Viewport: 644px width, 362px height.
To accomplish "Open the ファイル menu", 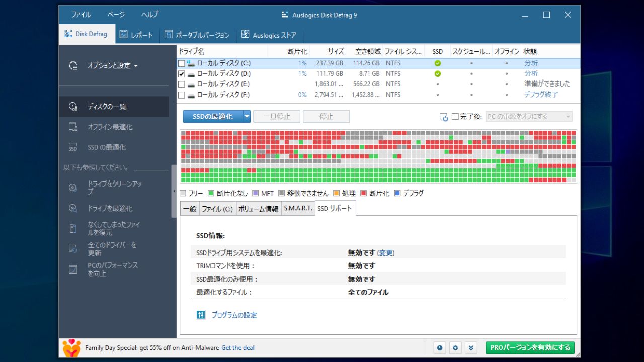I will coord(81,15).
